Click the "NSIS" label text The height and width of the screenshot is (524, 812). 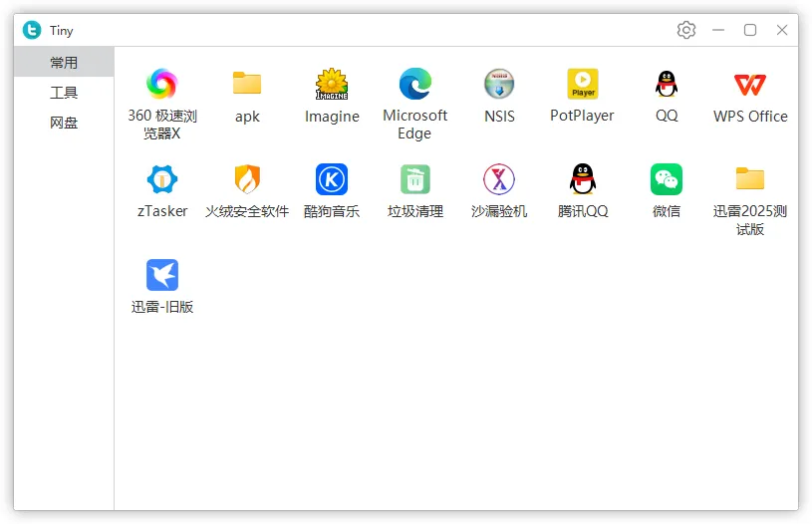[499, 116]
